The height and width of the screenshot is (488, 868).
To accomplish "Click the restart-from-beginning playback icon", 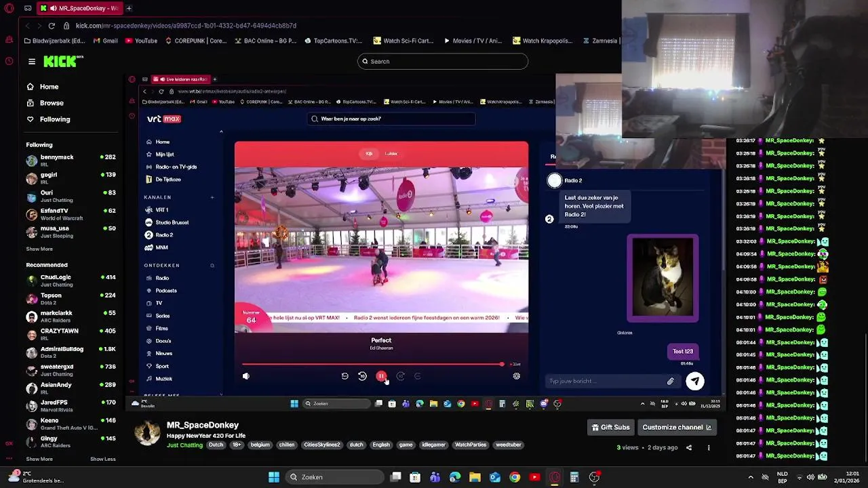I will [344, 376].
